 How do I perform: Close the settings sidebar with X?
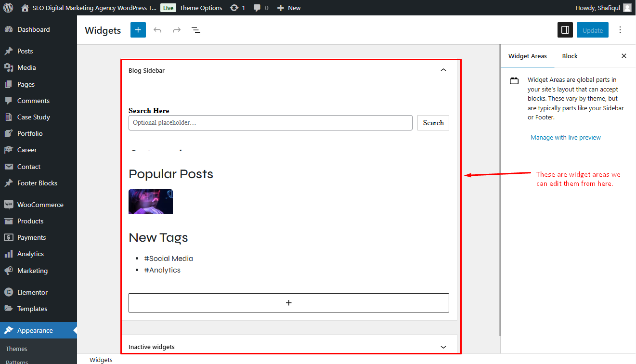624,56
